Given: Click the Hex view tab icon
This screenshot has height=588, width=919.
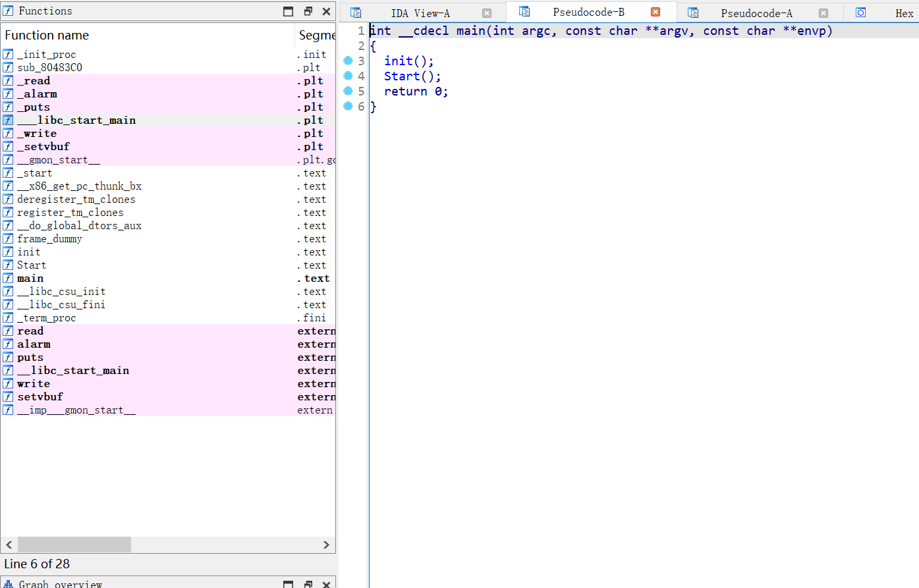Looking at the screenshot, I should coord(861,13).
